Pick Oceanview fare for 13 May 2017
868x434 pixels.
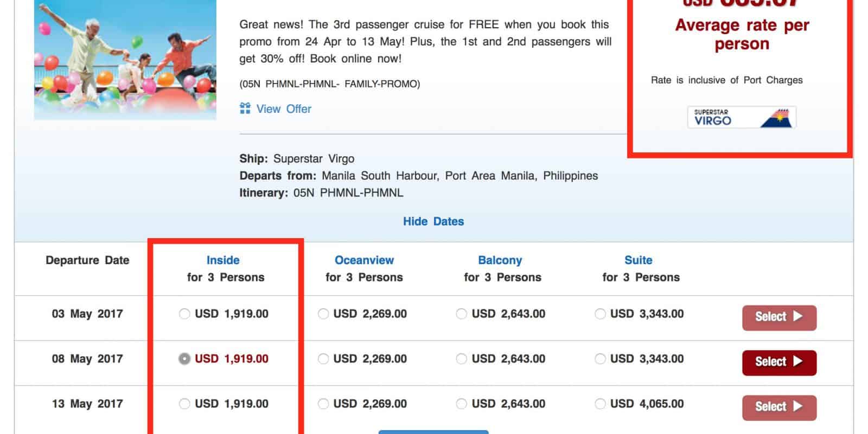point(323,404)
